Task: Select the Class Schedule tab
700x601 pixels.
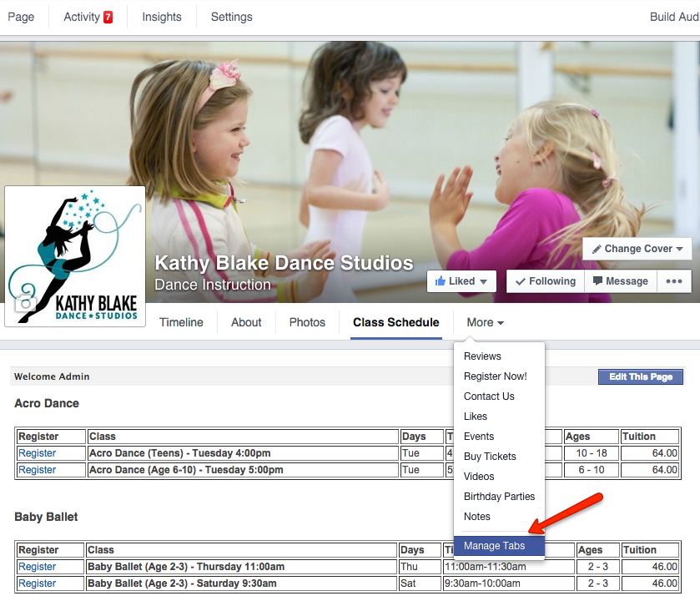Action: (x=396, y=322)
